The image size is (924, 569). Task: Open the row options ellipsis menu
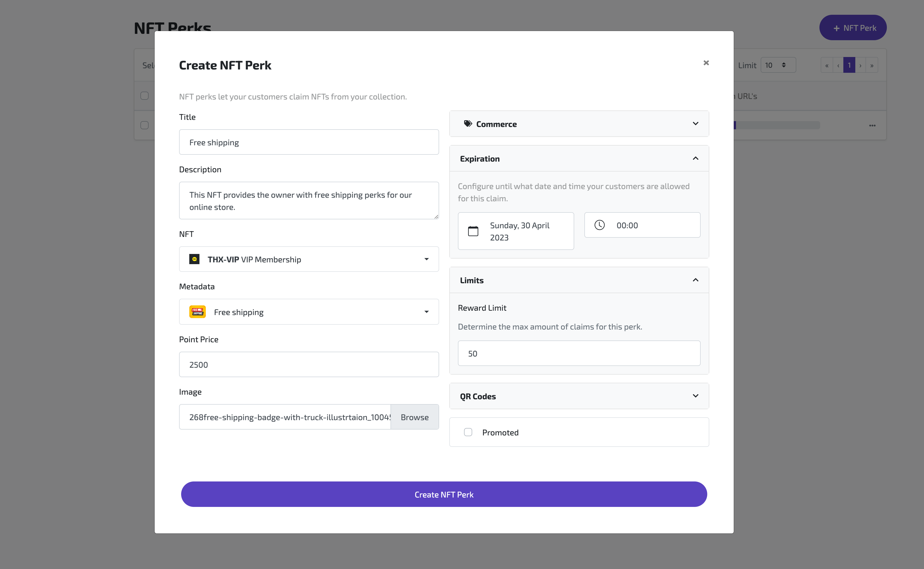[872, 125]
